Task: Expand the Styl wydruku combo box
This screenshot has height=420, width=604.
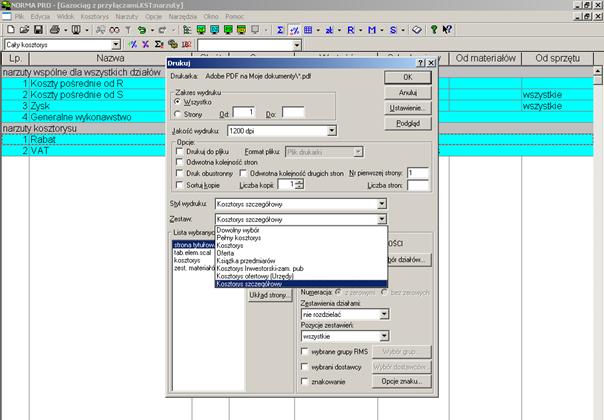Action: click(x=382, y=203)
